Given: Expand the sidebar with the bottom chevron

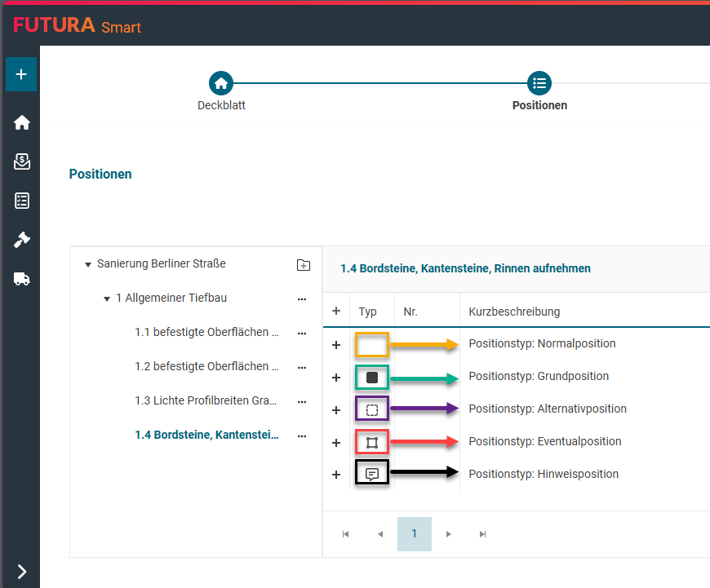Looking at the screenshot, I should click(x=22, y=571).
